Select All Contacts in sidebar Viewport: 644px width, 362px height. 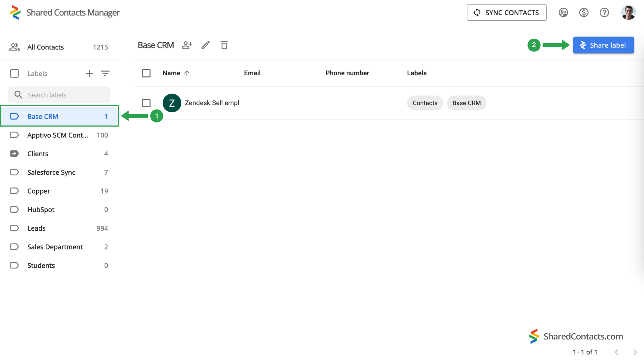[x=60, y=47]
